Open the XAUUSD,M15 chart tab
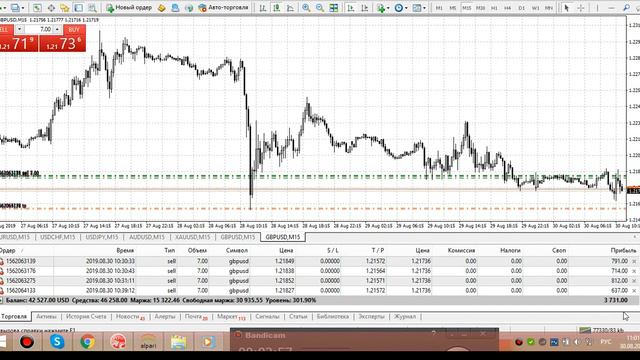 coord(192,237)
